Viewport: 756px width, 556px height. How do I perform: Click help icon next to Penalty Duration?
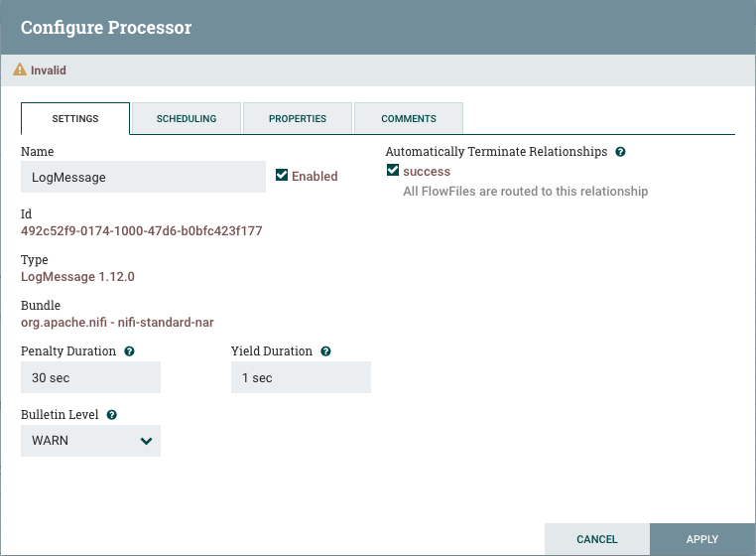point(130,351)
